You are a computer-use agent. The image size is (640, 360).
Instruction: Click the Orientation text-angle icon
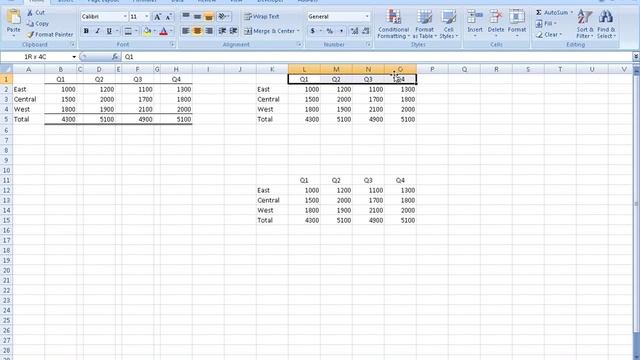222,17
